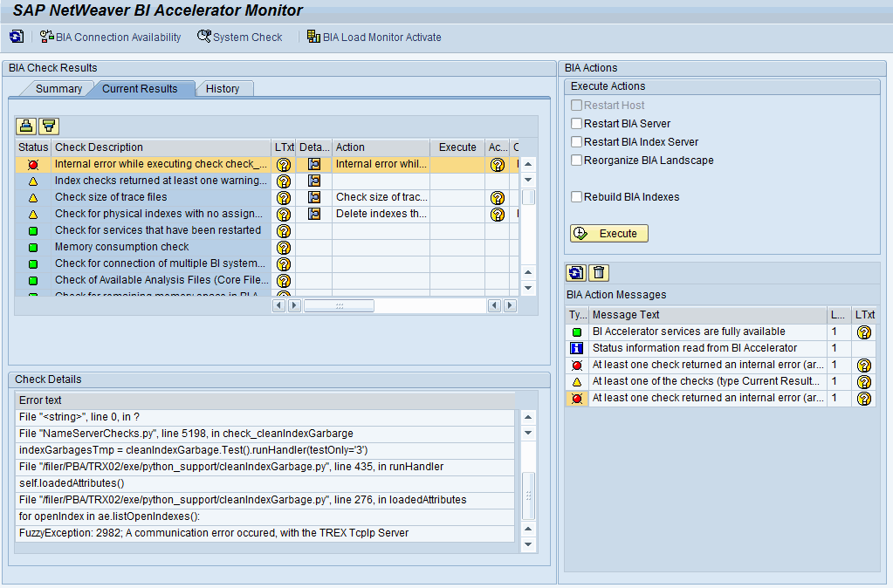Show details for physical indexes check row
This screenshot has width=893, height=588.
313,214
